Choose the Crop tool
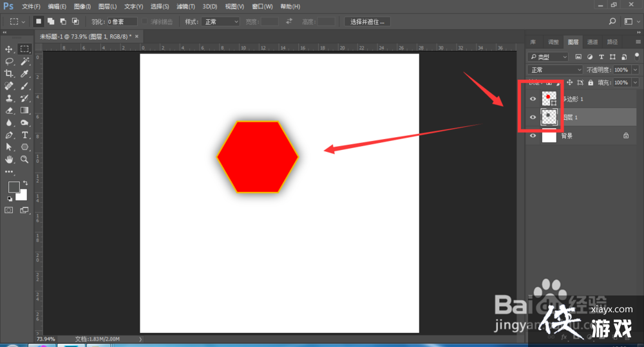The image size is (644, 347). coord(9,73)
